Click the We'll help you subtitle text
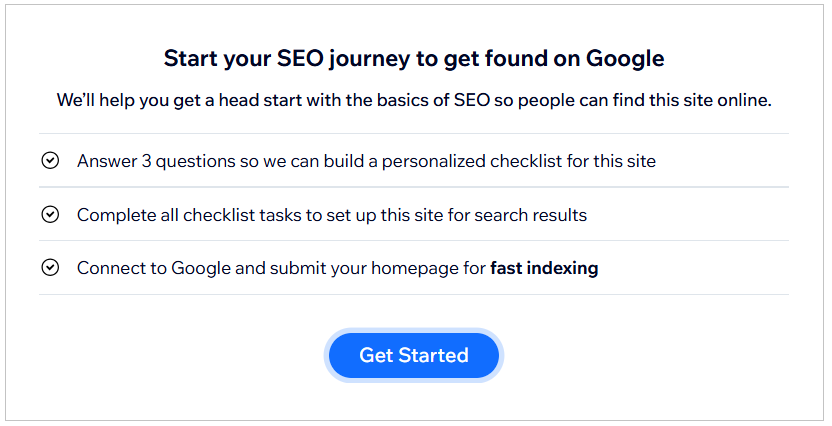The height and width of the screenshot is (426, 832). (414, 101)
